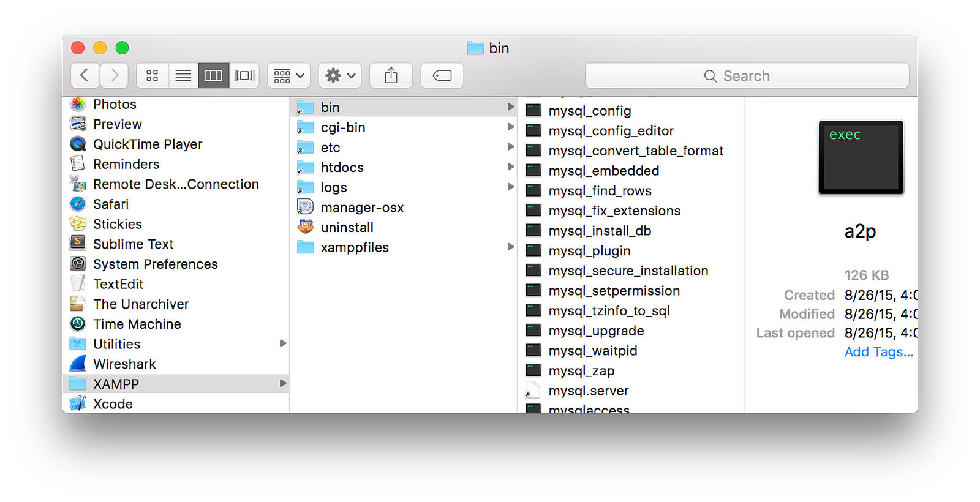
Task: Expand the xamppfiles disclosure arrow
Action: [x=511, y=247]
